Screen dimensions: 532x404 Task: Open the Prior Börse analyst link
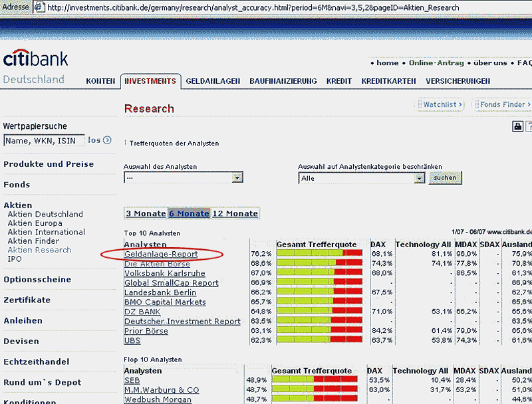146,331
